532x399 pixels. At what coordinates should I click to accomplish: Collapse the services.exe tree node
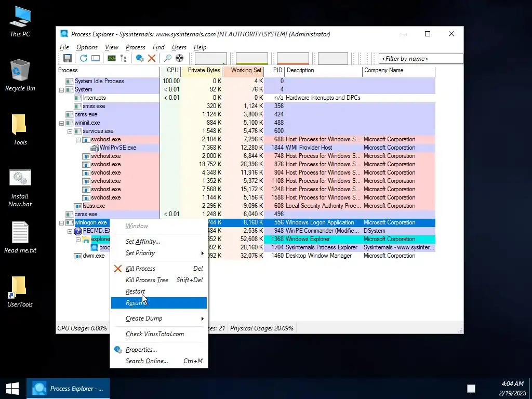point(70,131)
